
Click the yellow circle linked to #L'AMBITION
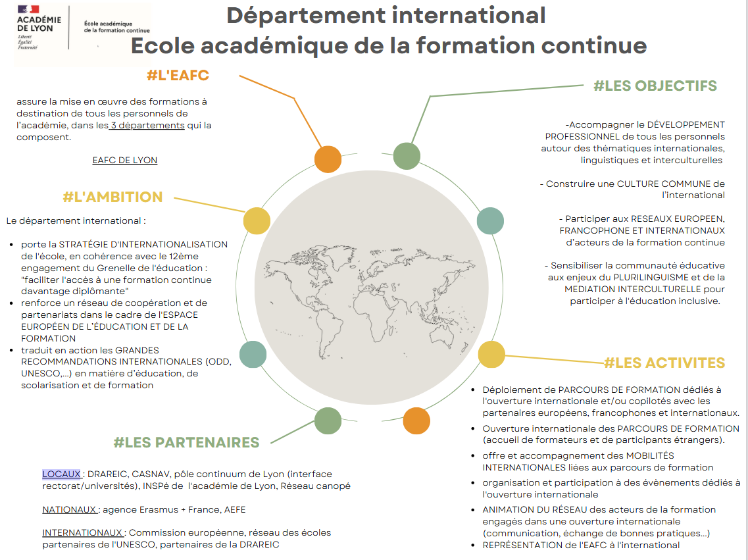point(257,221)
